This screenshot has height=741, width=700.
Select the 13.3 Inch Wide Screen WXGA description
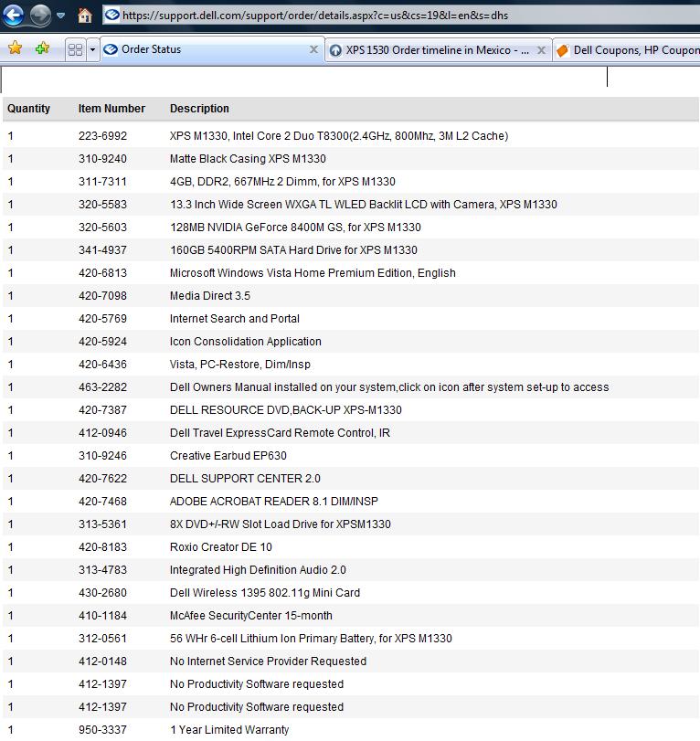coord(364,204)
